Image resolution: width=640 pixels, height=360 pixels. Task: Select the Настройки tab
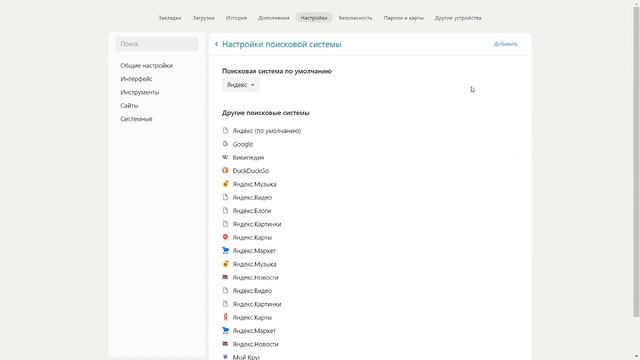pyautogui.click(x=314, y=18)
